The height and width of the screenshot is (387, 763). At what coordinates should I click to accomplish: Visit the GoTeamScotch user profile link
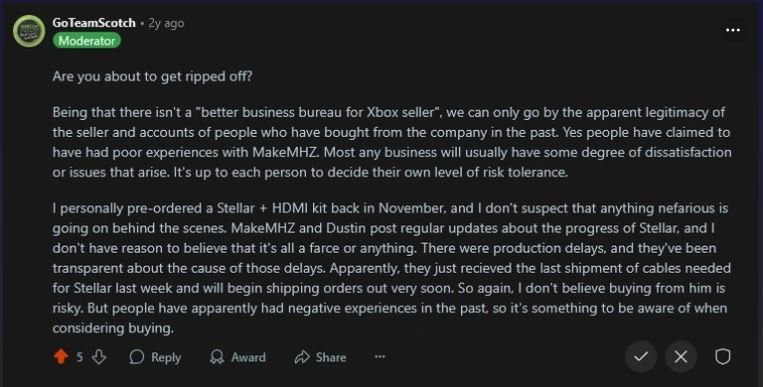[94, 23]
